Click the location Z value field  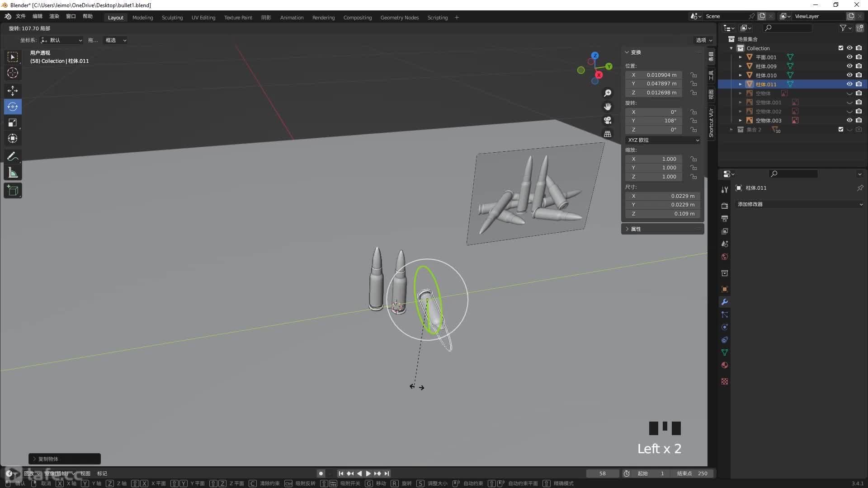tap(654, 93)
